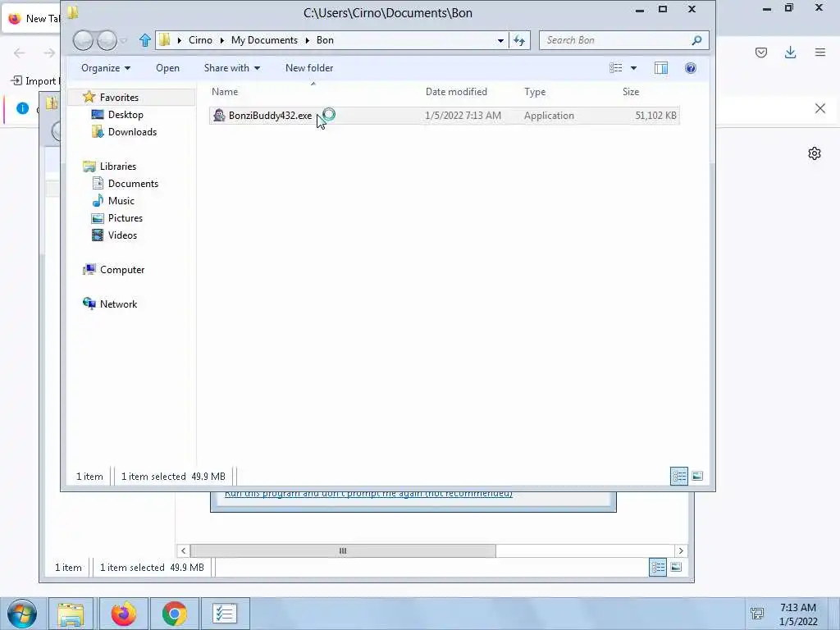The width and height of the screenshot is (840, 630).
Task: Click the Network globe icon
Action: point(89,304)
